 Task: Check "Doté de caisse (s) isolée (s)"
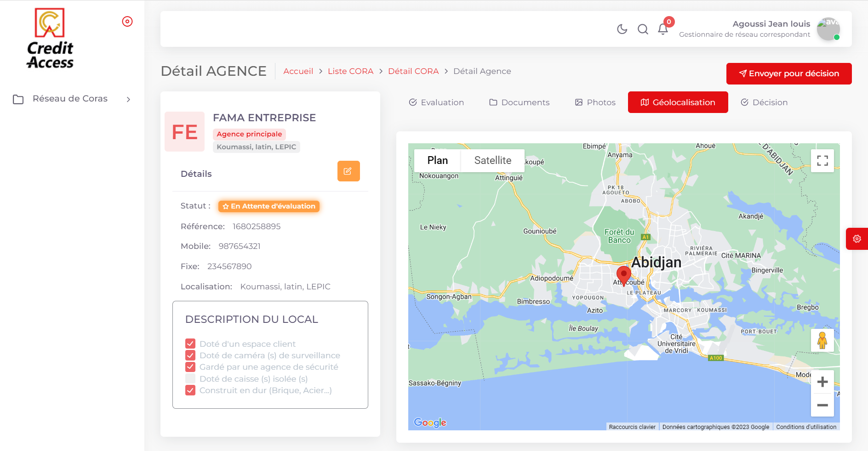190,379
